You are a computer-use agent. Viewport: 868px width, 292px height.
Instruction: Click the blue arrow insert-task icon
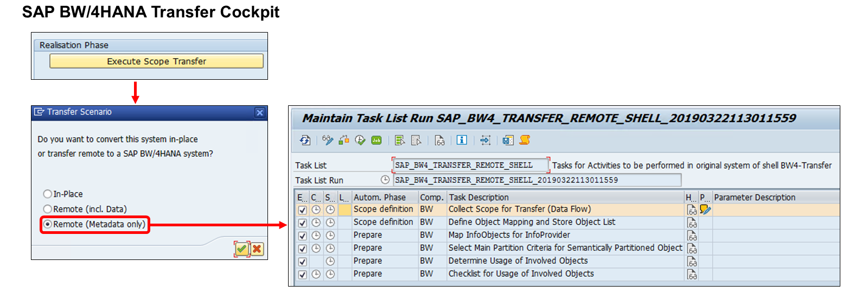pos(485,141)
